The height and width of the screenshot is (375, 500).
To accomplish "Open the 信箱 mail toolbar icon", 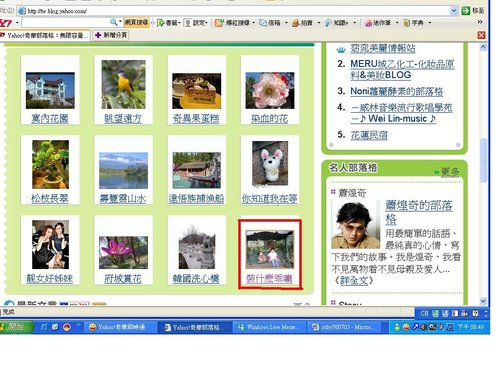I will (263, 23).
